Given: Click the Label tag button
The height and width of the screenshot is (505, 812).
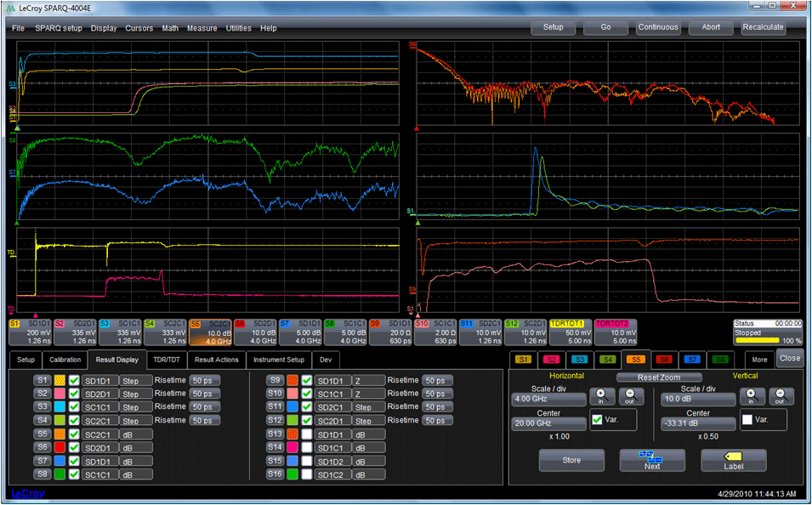Looking at the screenshot, I should click(733, 460).
